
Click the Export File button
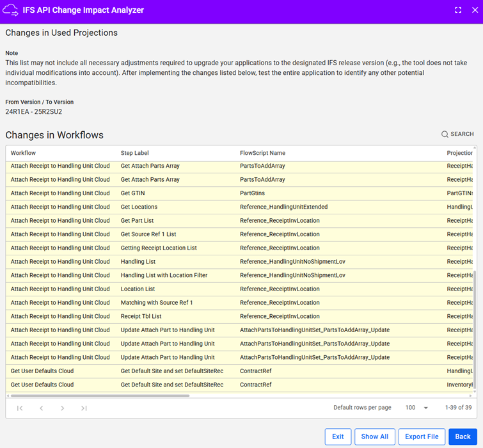(422, 436)
